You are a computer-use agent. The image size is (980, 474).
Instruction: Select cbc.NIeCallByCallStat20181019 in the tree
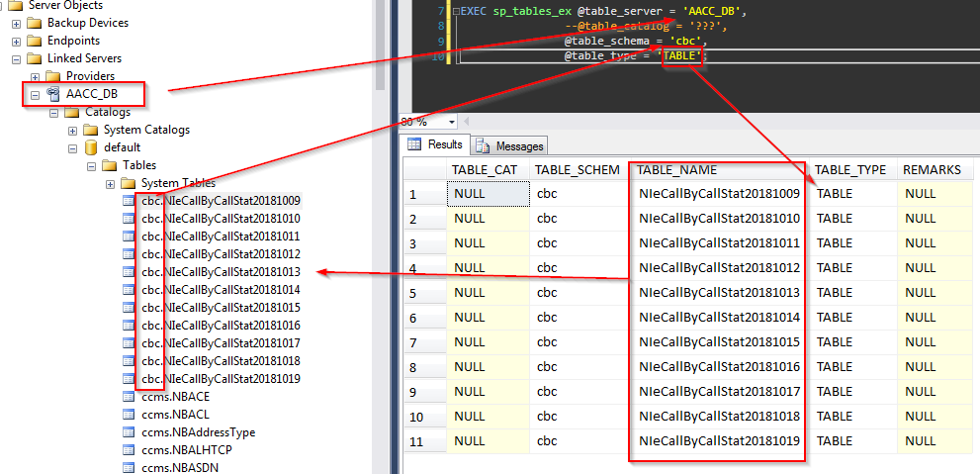[x=221, y=379]
